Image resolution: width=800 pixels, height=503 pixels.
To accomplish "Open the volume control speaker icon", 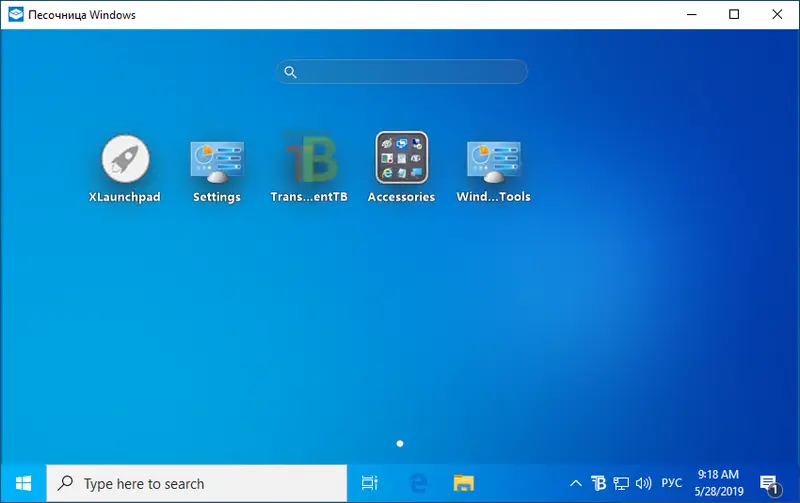I will pos(643,483).
